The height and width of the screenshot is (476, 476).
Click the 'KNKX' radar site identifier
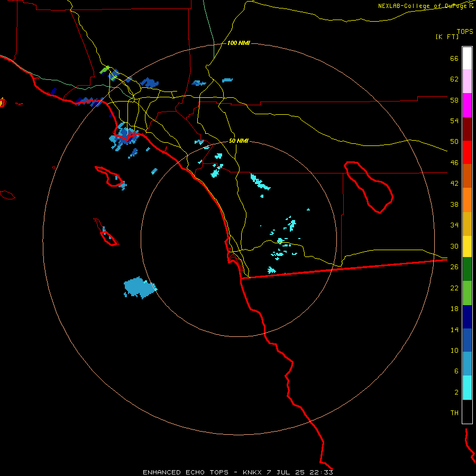(252, 472)
